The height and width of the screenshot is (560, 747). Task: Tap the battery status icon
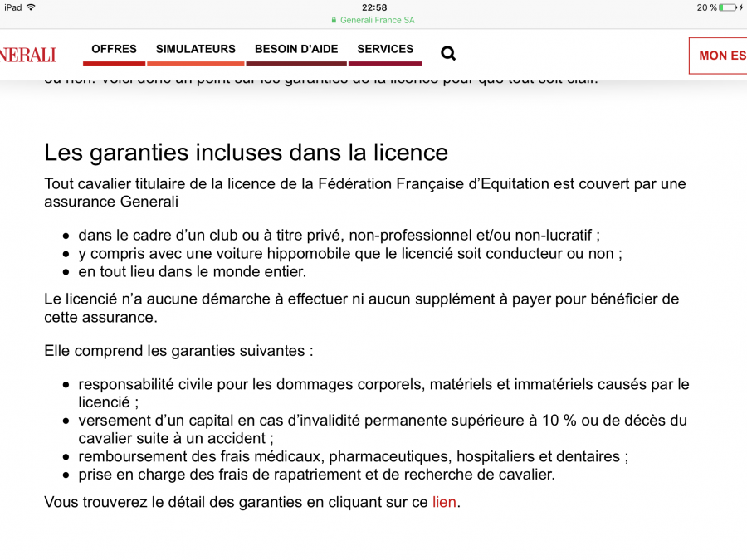click(x=727, y=7)
